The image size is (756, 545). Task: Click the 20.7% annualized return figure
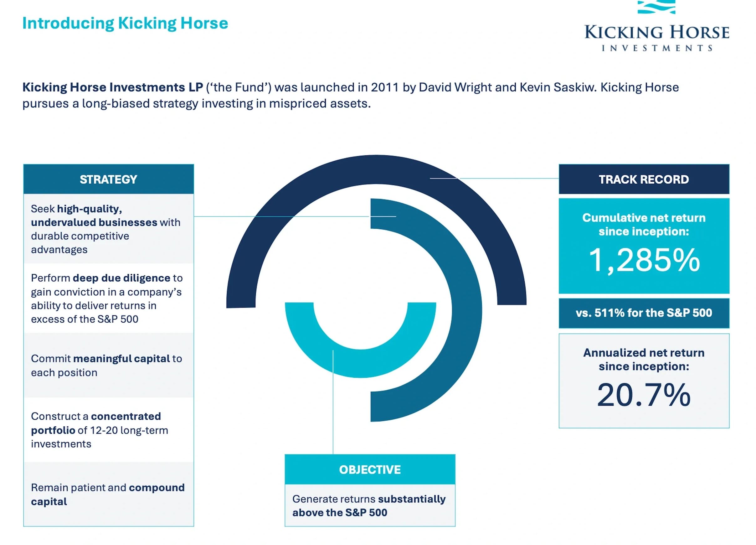[644, 395]
